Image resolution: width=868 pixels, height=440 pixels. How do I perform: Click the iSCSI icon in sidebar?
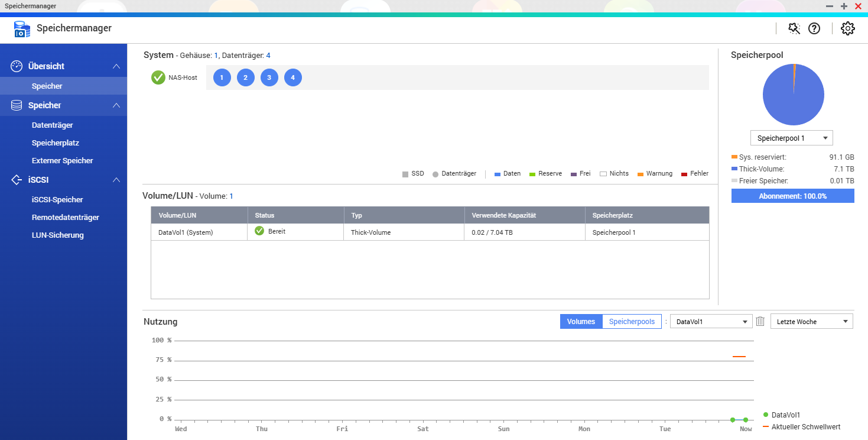click(x=17, y=180)
